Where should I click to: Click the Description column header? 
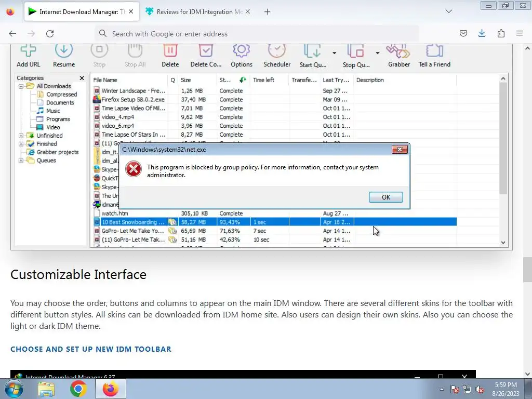(405, 80)
